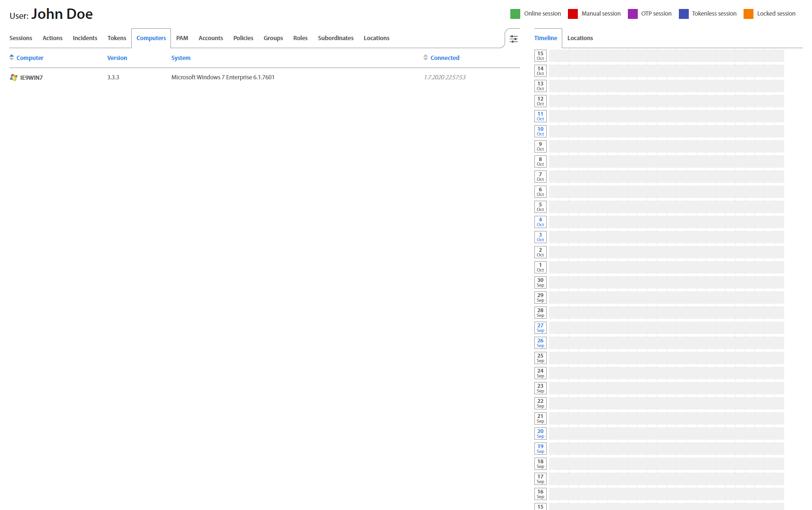Sort the table by System column
Viewport: 812px width, 510px height.
[x=181, y=58]
